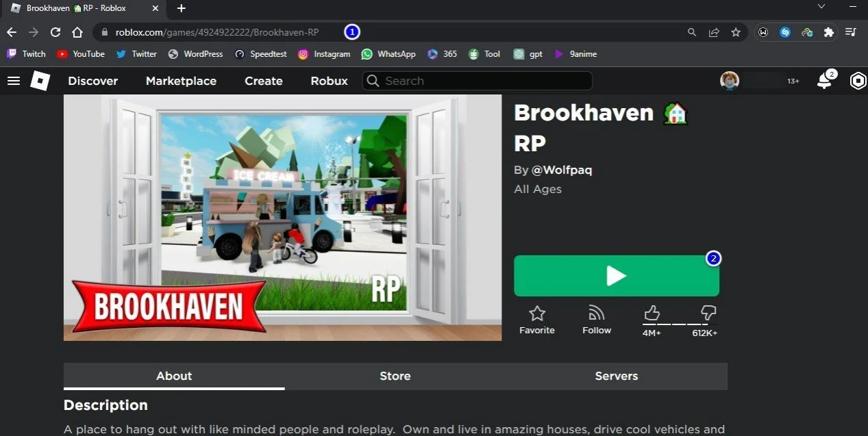This screenshot has width=868, height=436.
Task: Close the Brookhaven RP browser tab
Action: point(156,8)
